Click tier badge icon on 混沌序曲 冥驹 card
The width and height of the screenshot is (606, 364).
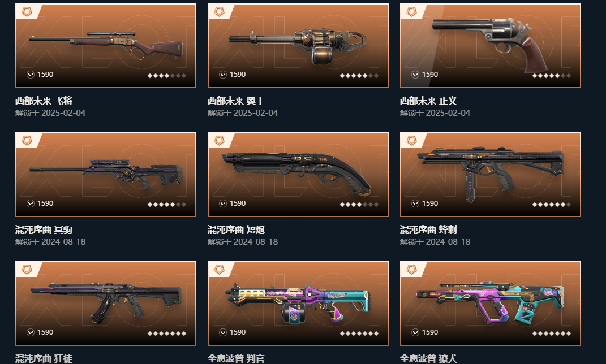click(x=27, y=141)
